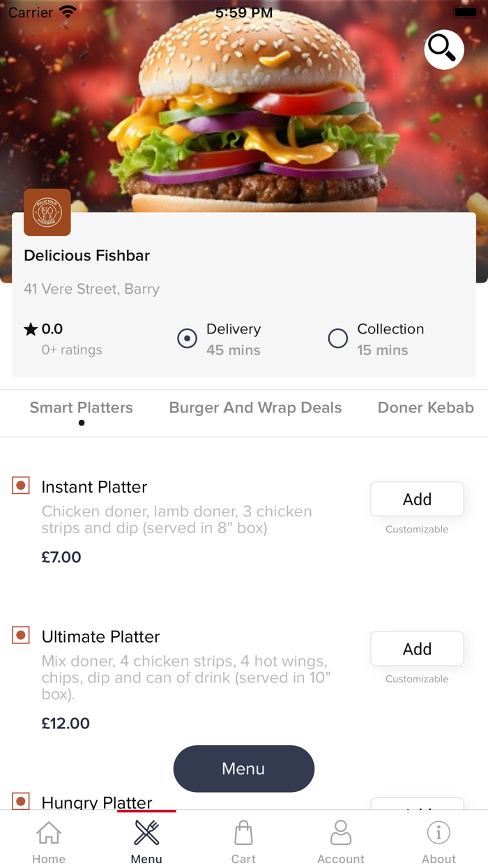This screenshot has width=488, height=868.
Task: Add the Instant Platter to cart
Action: tap(417, 499)
